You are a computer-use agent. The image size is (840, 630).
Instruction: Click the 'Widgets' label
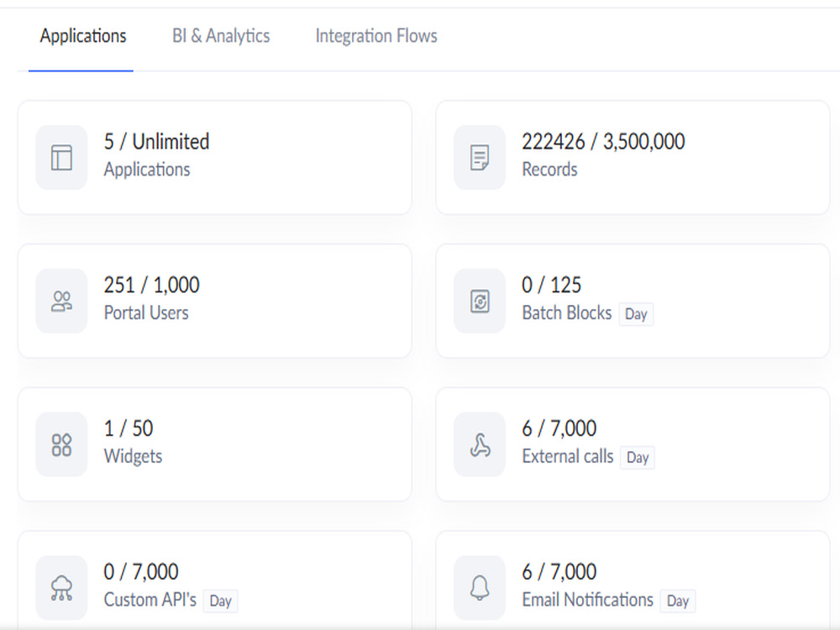tap(133, 456)
